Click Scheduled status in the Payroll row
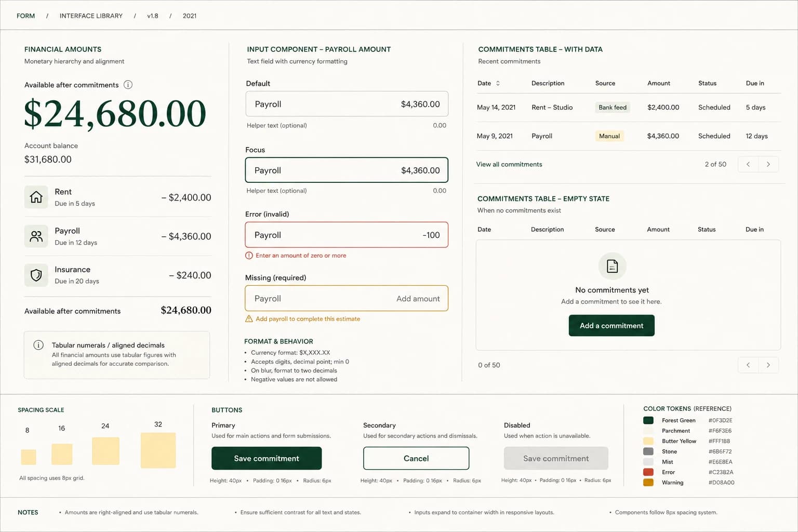798x532 pixels. (x=714, y=136)
